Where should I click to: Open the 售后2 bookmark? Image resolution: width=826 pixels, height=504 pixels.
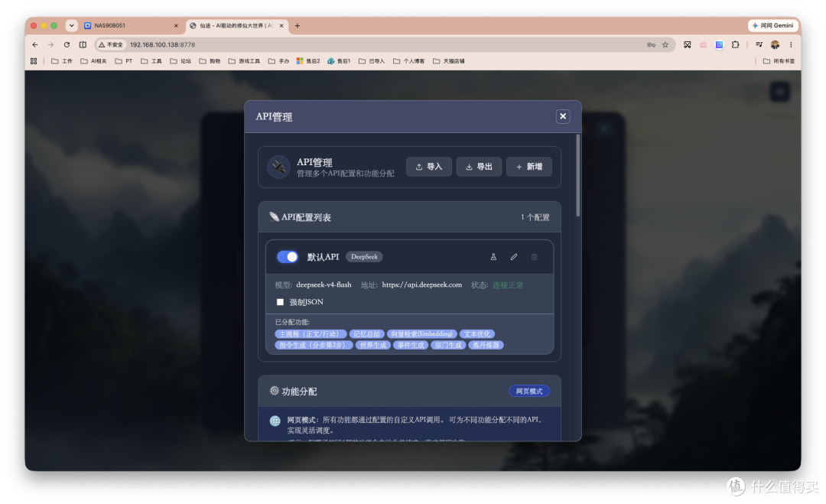(308, 61)
